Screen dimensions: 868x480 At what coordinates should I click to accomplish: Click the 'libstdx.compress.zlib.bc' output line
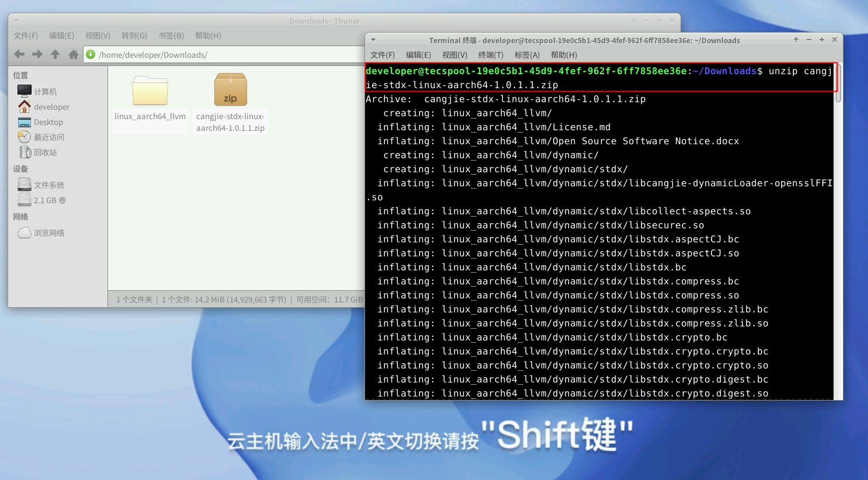point(573,309)
